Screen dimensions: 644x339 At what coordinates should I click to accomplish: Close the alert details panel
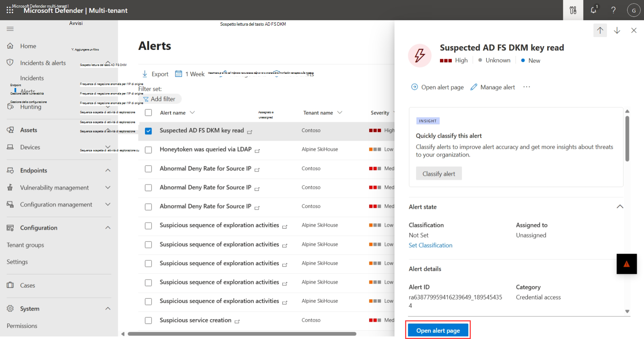(x=634, y=30)
